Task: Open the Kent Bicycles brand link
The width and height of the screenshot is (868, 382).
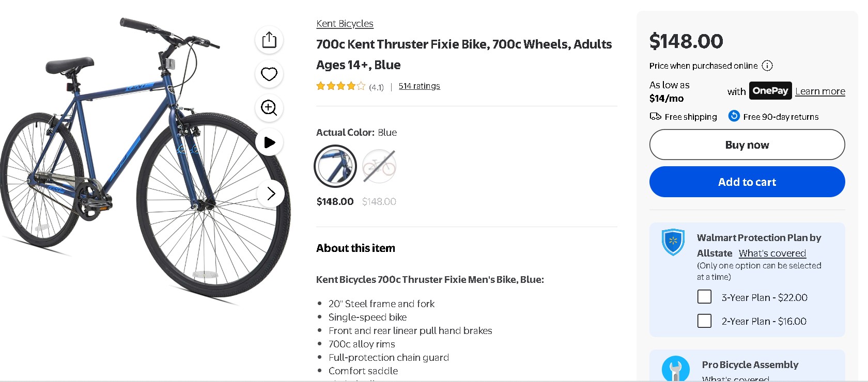Action: (345, 24)
